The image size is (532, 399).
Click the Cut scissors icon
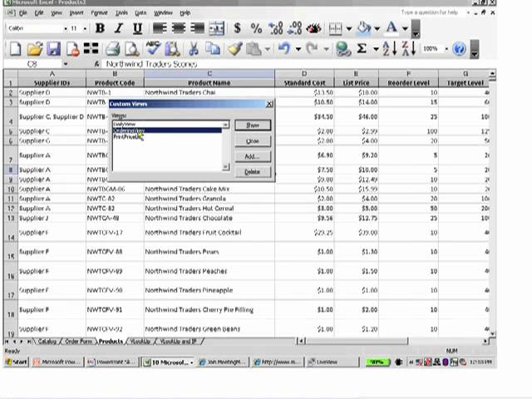(194, 49)
